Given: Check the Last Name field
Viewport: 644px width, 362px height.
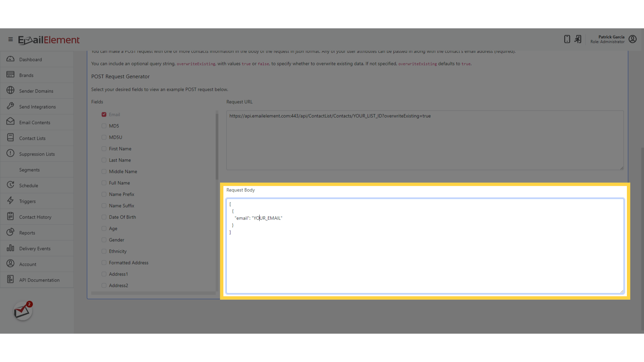Looking at the screenshot, I should pos(104,160).
